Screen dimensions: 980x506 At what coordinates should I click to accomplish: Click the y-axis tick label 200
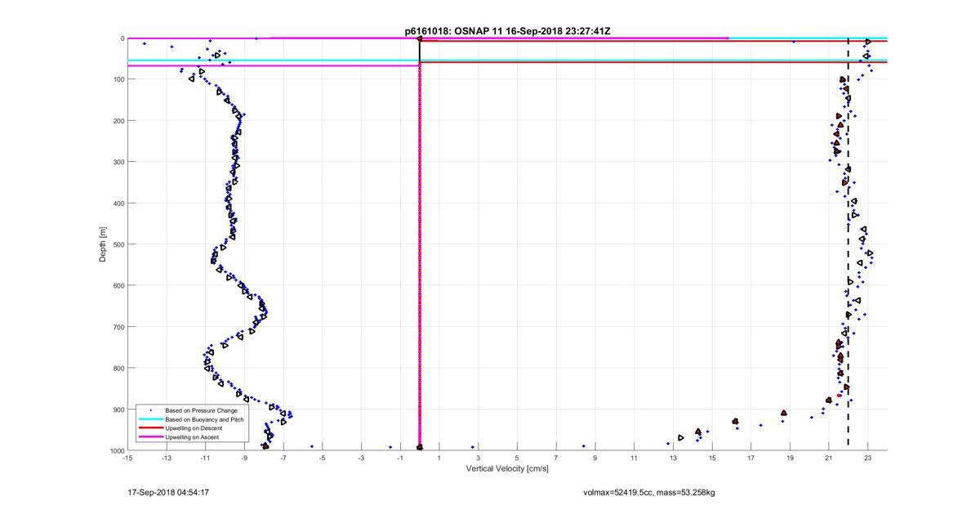[118, 121]
